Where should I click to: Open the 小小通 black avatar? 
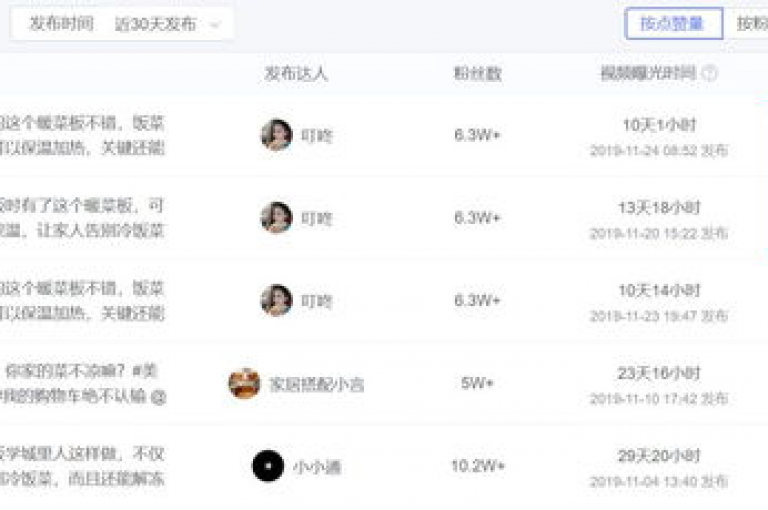click(268, 466)
